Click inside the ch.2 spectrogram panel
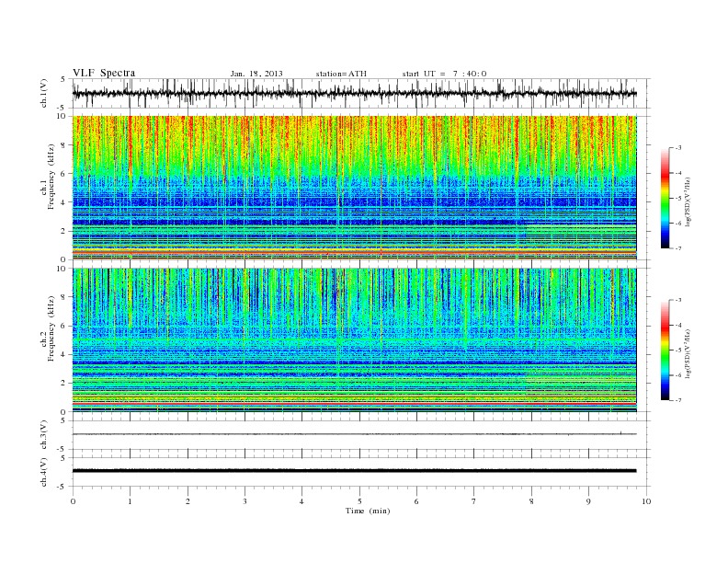 coord(355,339)
